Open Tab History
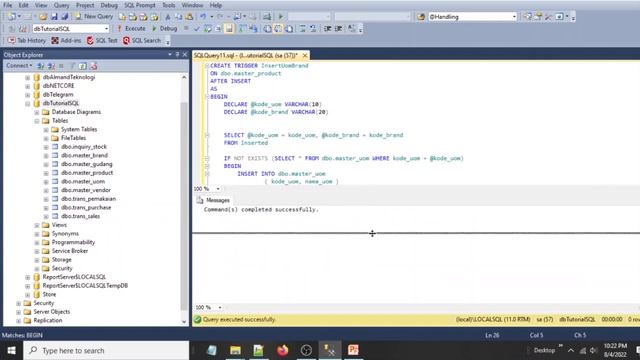Screen dimensions: 640x360 27,40
